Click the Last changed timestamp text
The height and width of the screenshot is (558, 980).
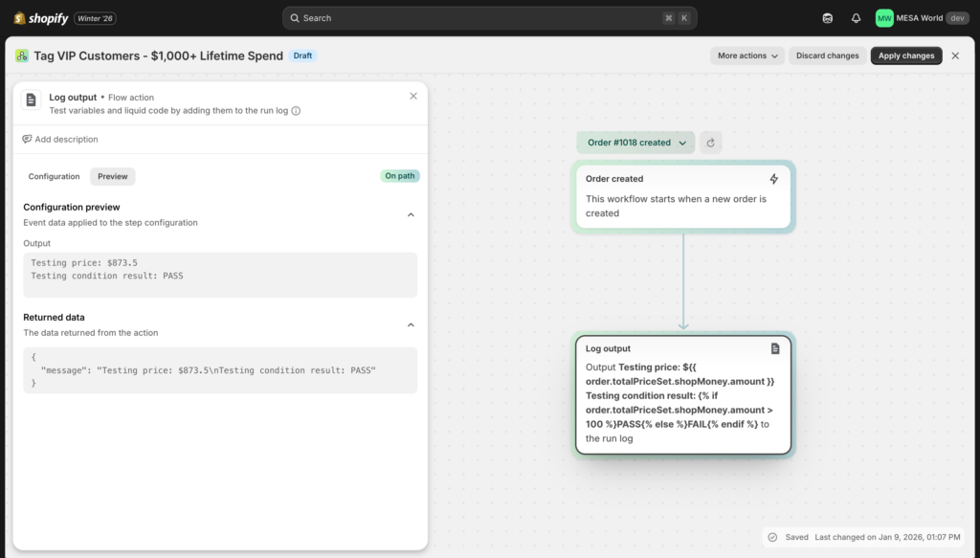click(x=887, y=537)
